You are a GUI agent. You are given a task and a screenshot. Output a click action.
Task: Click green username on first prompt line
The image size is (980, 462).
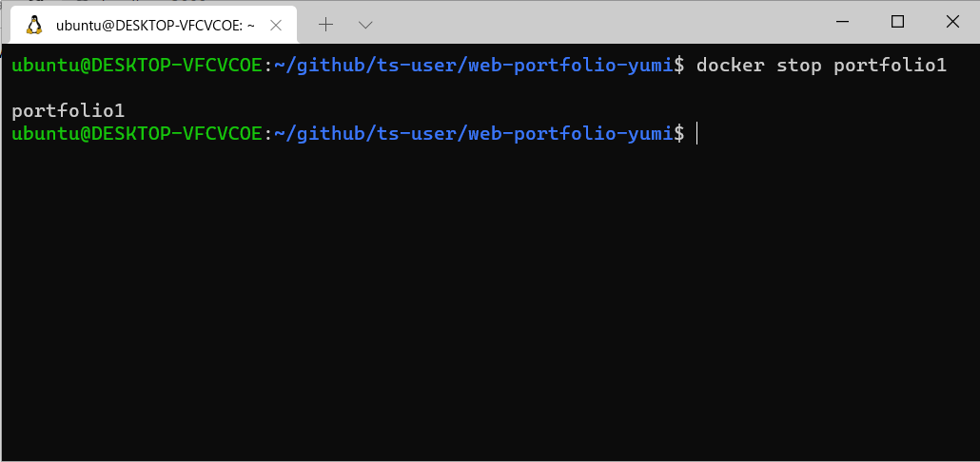pos(137,65)
